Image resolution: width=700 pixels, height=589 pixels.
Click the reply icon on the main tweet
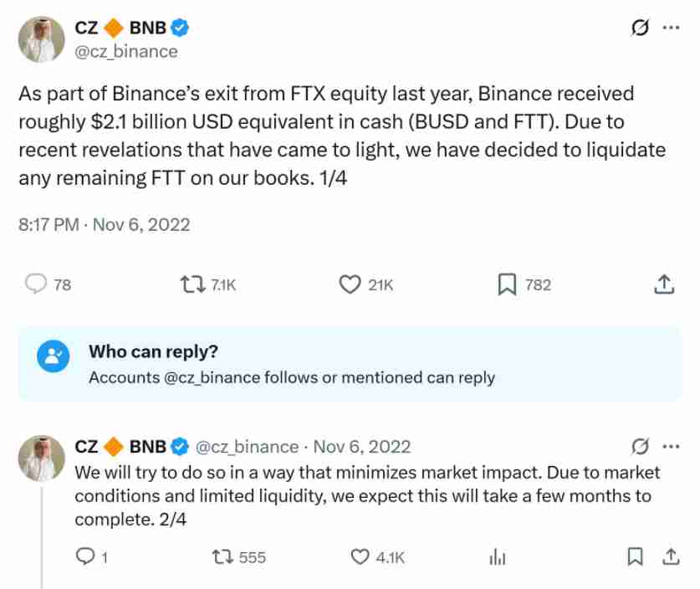[x=36, y=284]
